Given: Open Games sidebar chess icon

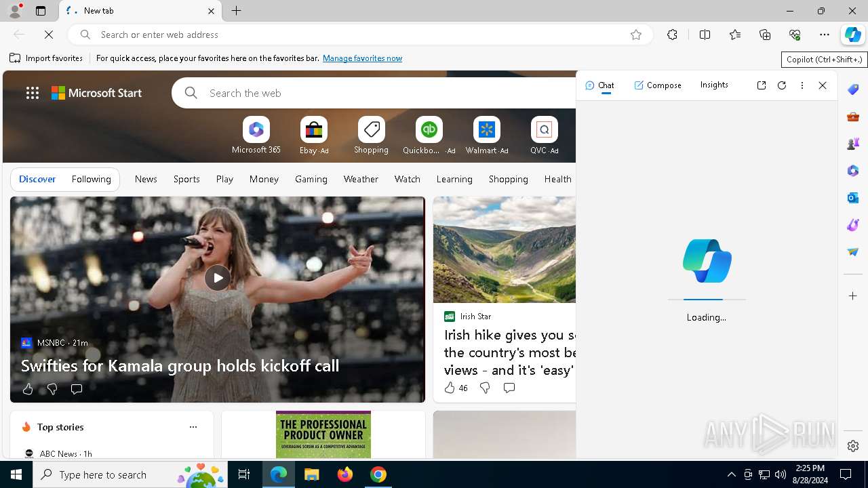Looking at the screenshot, I should pos(853,144).
